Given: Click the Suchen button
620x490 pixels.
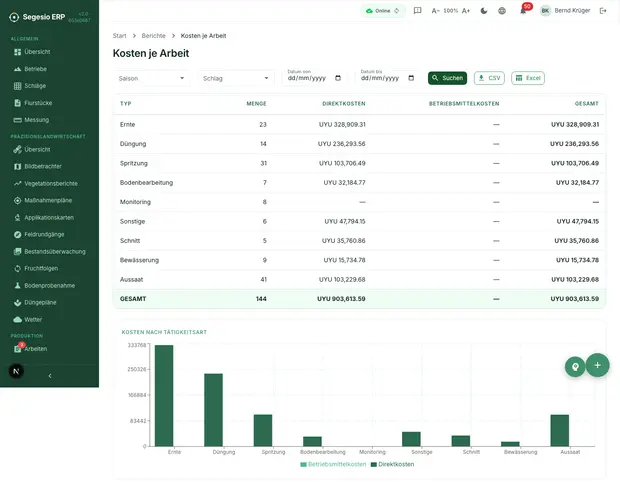Looking at the screenshot, I should (x=447, y=78).
